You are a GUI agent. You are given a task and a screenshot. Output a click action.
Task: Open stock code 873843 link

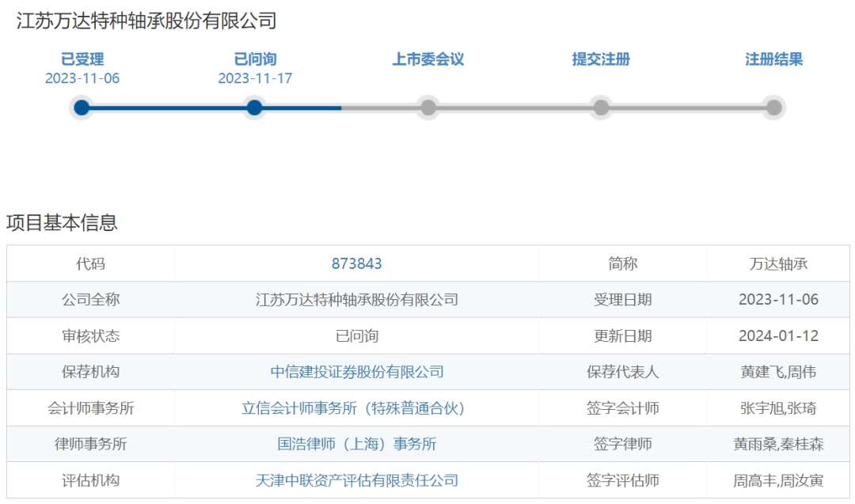tap(356, 263)
